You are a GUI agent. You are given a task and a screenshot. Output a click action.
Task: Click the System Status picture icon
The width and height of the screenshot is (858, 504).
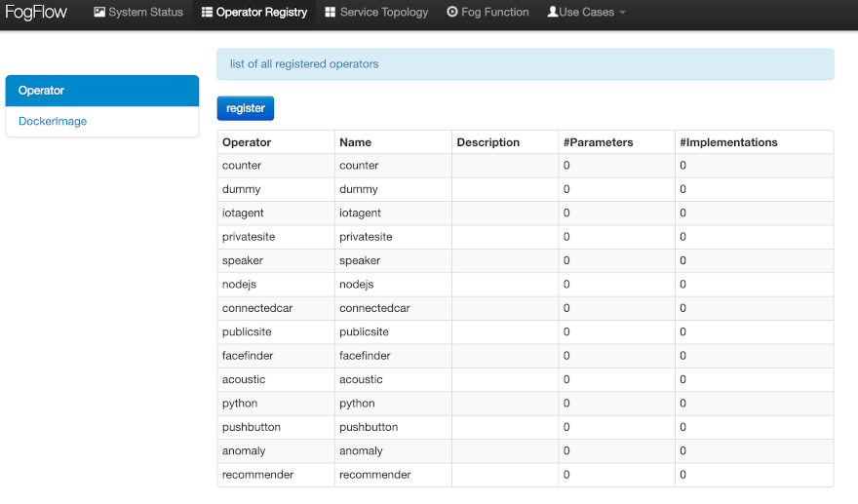(x=99, y=12)
